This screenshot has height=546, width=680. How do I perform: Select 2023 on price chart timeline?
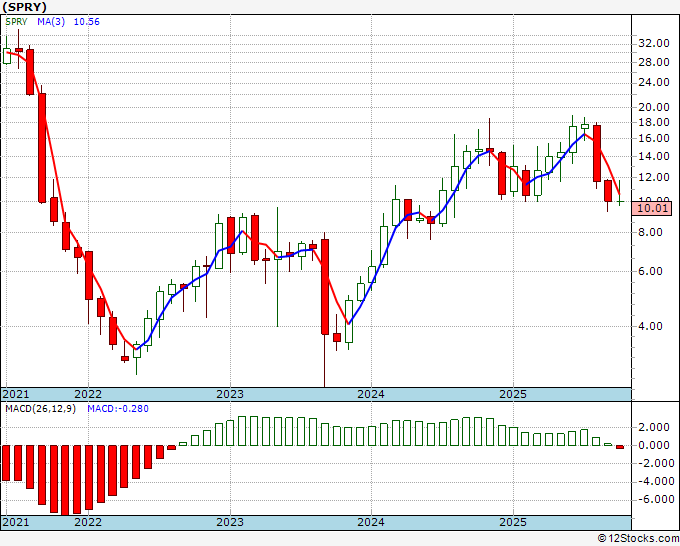(230, 394)
